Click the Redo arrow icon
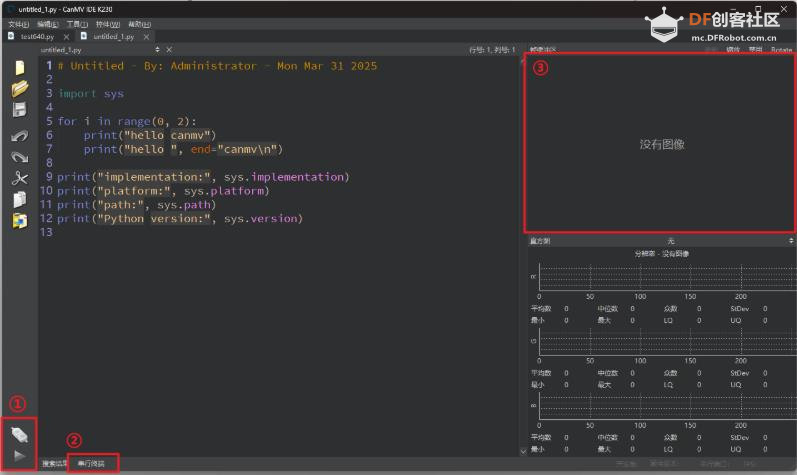The width and height of the screenshot is (797, 475). (19, 157)
